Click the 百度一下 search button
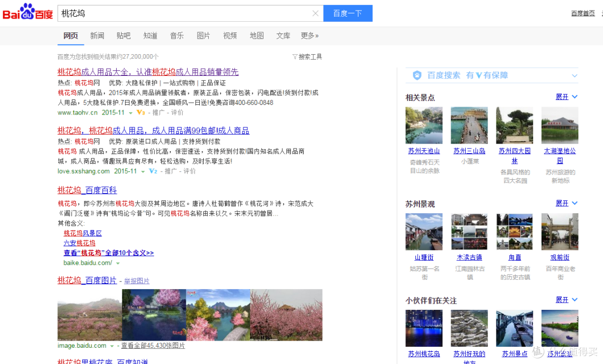Viewport: 603px width, 364px height. click(x=348, y=13)
